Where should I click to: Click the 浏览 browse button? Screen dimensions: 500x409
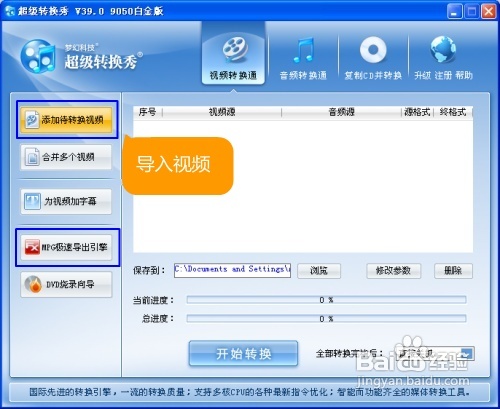(x=319, y=270)
